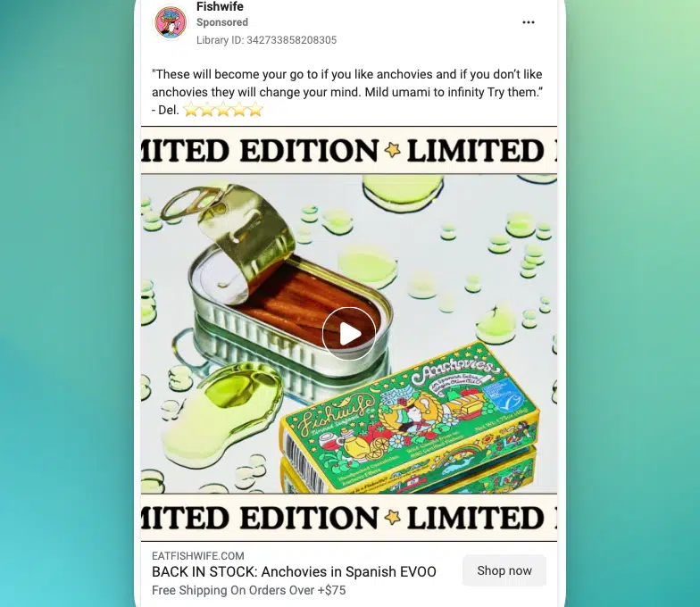Image resolution: width=700 pixels, height=607 pixels.
Task: Click the Fishwife profile avatar
Action: pyautogui.click(x=171, y=21)
